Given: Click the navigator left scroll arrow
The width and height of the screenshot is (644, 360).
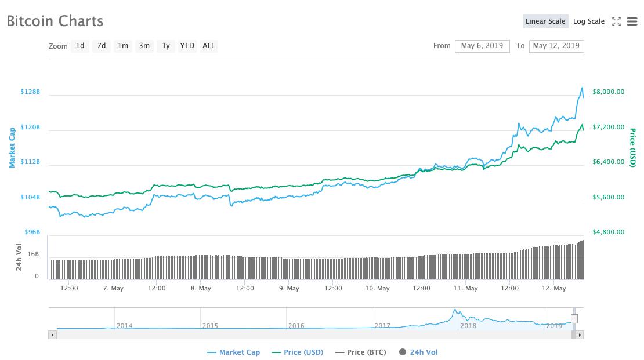Looking at the screenshot, I should coord(52,335).
